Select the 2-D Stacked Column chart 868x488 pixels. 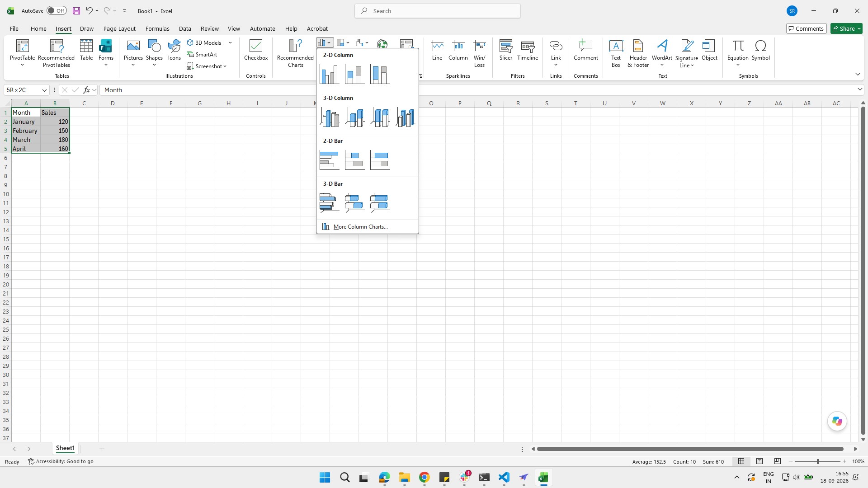point(354,75)
